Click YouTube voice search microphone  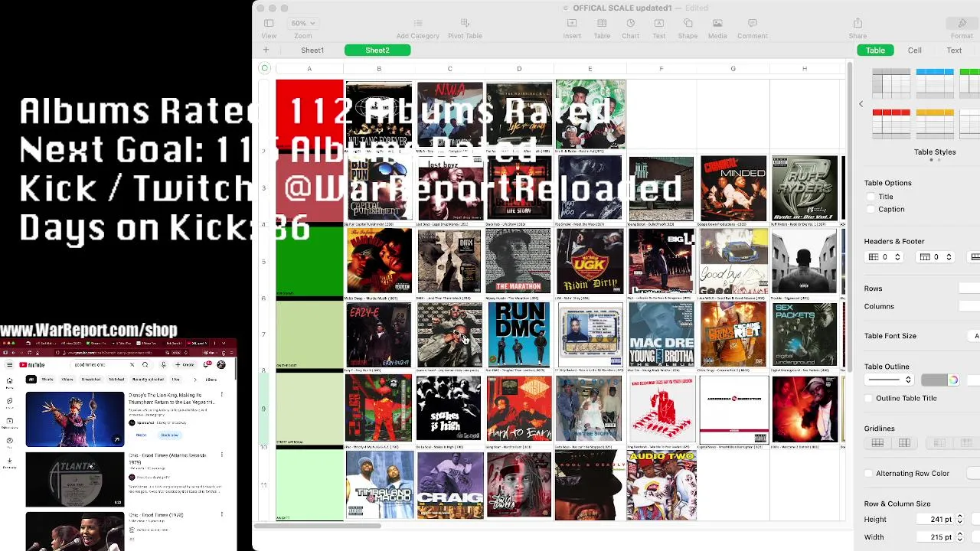(x=163, y=365)
